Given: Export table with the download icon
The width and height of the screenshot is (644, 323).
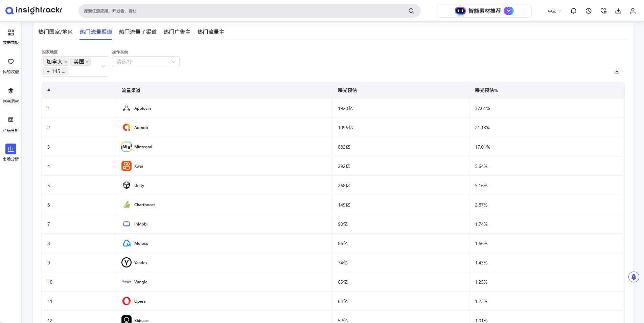Looking at the screenshot, I should tap(617, 71).
